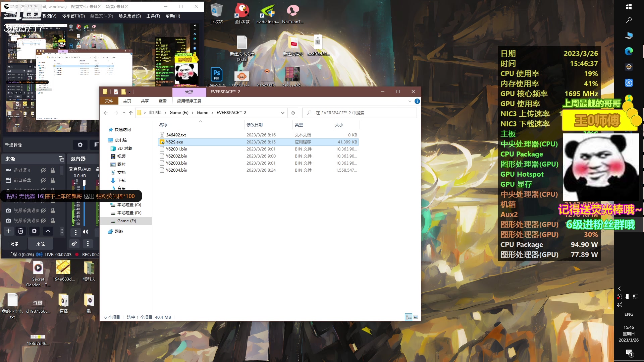
Task: Open advanced audio properties gears icon
Action: click(x=74, y=244)
